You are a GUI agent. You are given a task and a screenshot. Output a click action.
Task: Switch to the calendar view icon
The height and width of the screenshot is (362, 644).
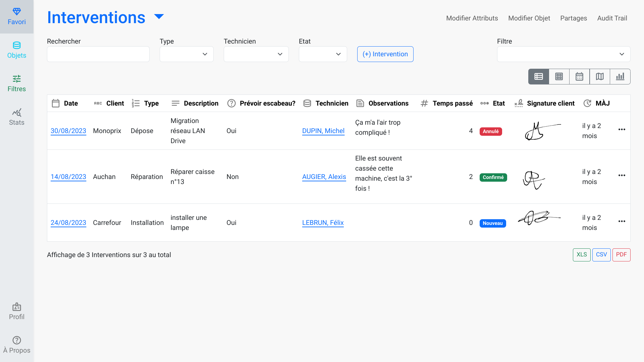[x=579, y=76]
